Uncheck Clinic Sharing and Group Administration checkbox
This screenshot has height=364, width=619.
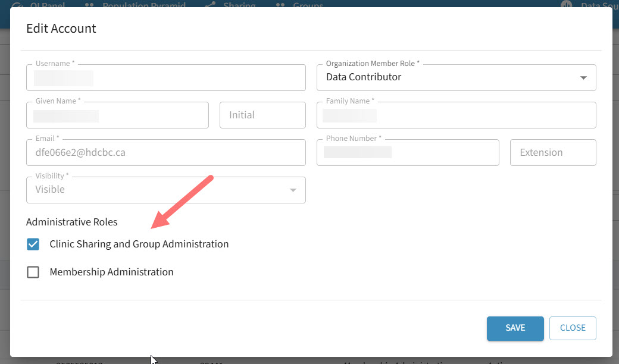[33, 244]
